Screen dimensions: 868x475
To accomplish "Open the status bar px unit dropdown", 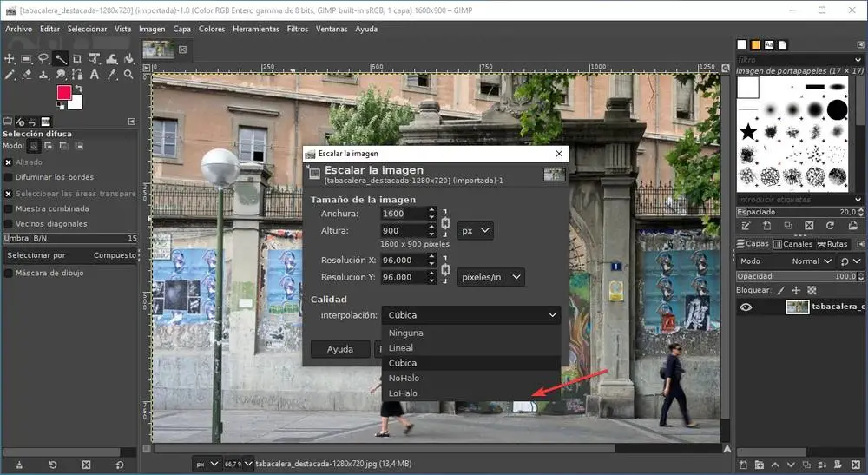I will point(207,464).
